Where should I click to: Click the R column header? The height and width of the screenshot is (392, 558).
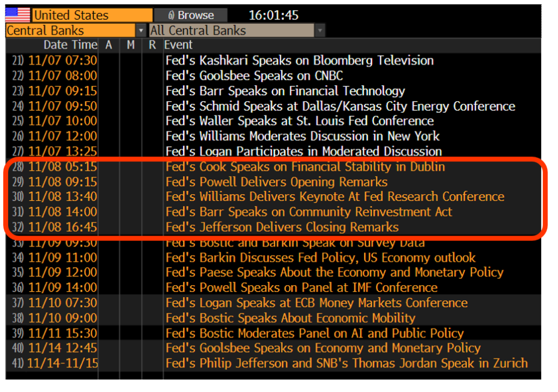153,45
